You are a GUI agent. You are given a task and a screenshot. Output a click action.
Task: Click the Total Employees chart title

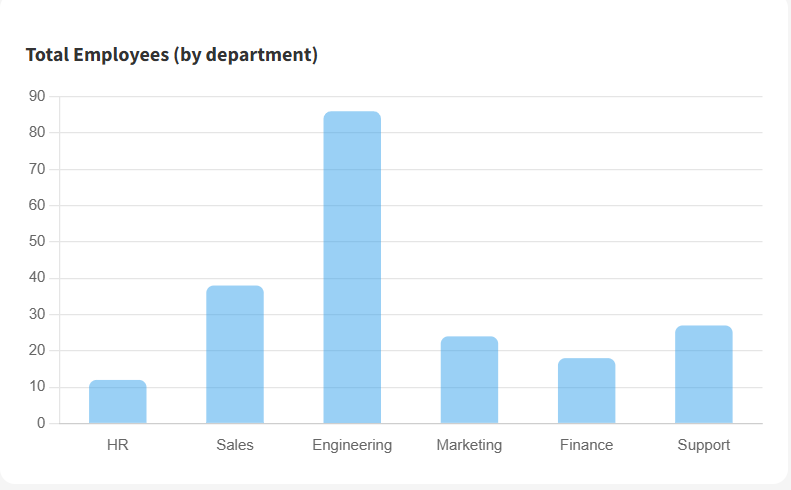(172, 55)
